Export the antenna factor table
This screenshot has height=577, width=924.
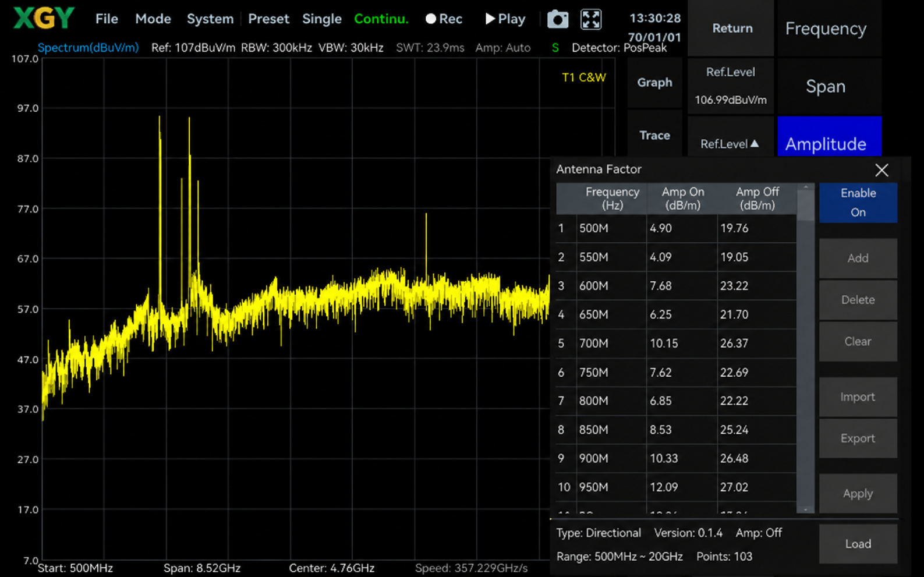[858, 438]
